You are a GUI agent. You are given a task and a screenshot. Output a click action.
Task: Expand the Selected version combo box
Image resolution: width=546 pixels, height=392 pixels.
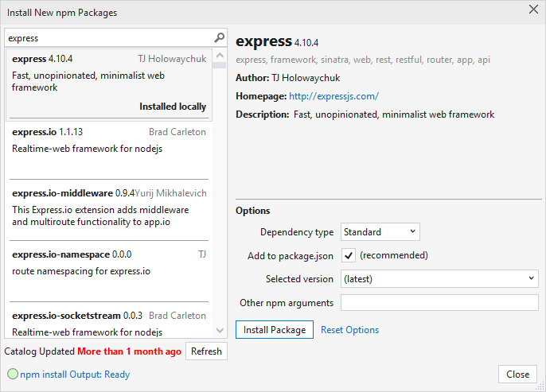tap(439, 279)
